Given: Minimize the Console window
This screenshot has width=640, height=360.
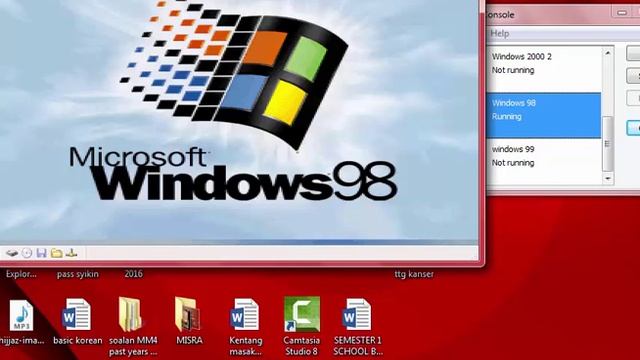Looking at the screenshot, I should (x=622, y=13).
